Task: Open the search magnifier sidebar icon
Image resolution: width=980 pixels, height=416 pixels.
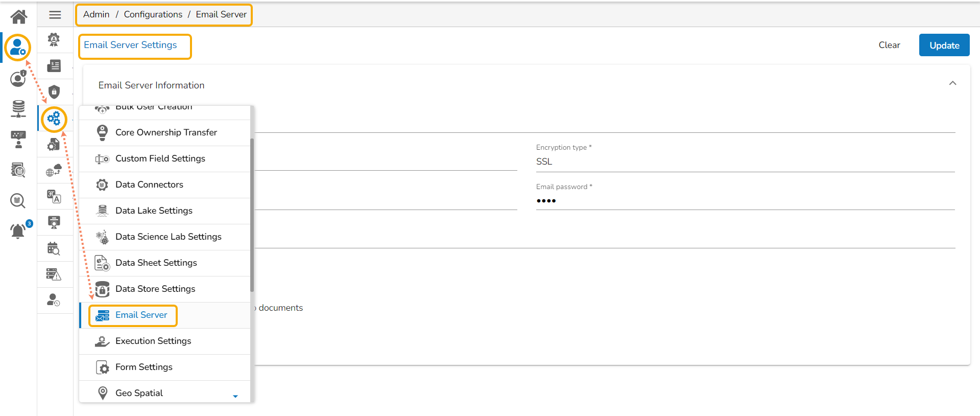Action: click(18, 200)
